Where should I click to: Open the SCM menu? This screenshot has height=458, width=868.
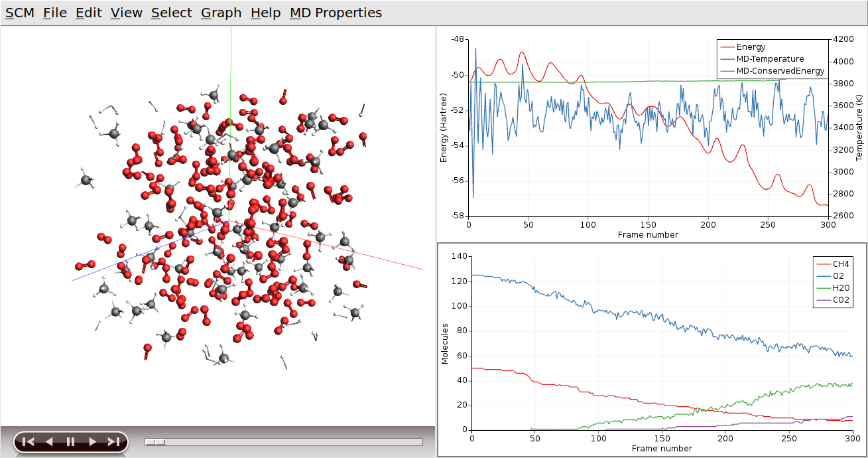pos(21,12)
